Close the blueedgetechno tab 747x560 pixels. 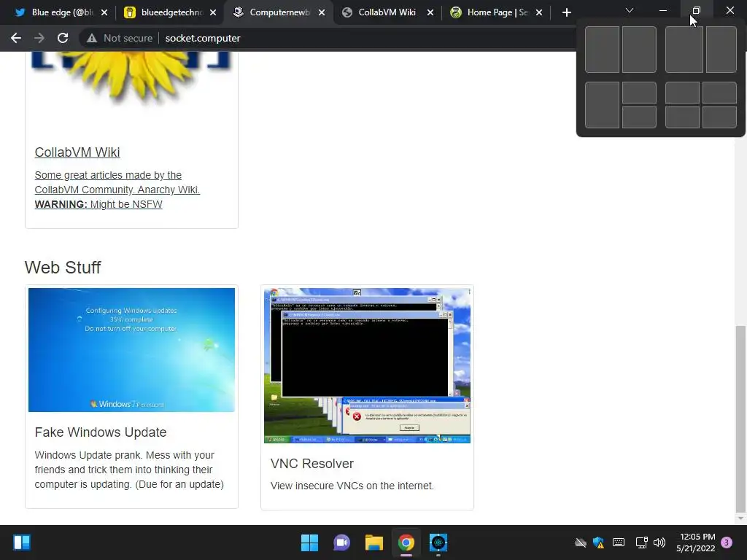click(213, 12)
